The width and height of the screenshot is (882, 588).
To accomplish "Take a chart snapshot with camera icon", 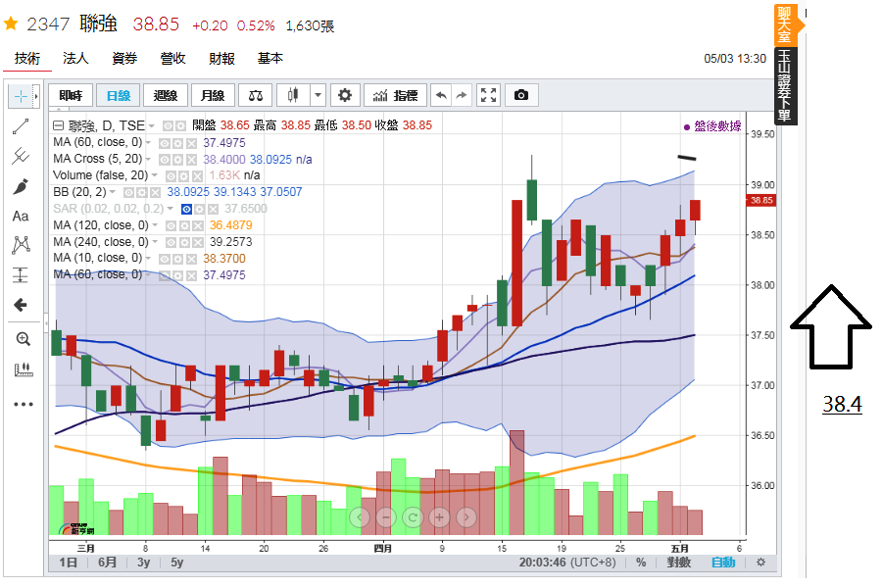I will point(521,95).
